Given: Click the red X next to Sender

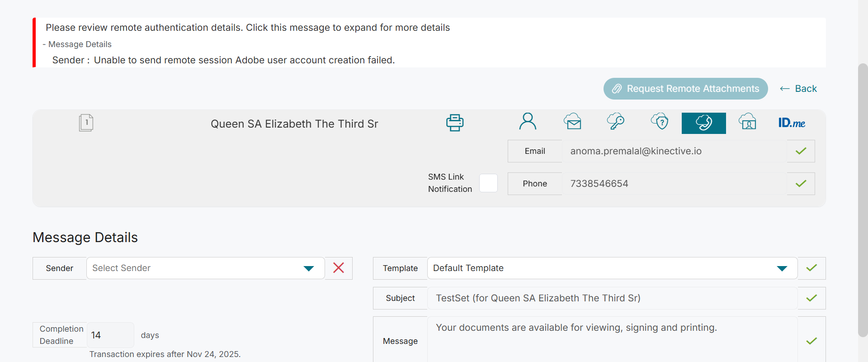Looking at the screenshot, I should pyautogui.click(x=339, y=268).
